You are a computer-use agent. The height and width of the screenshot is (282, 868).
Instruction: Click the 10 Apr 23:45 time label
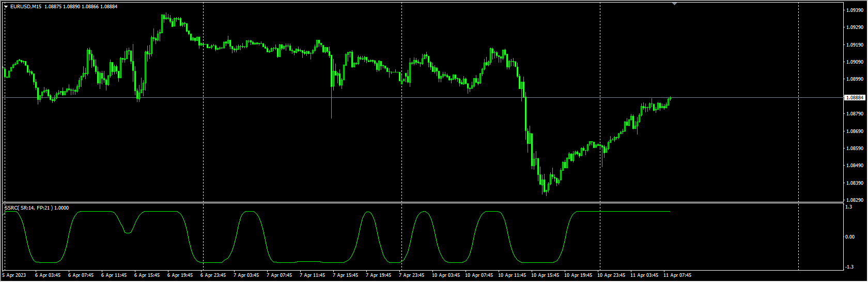coord(611,275)
